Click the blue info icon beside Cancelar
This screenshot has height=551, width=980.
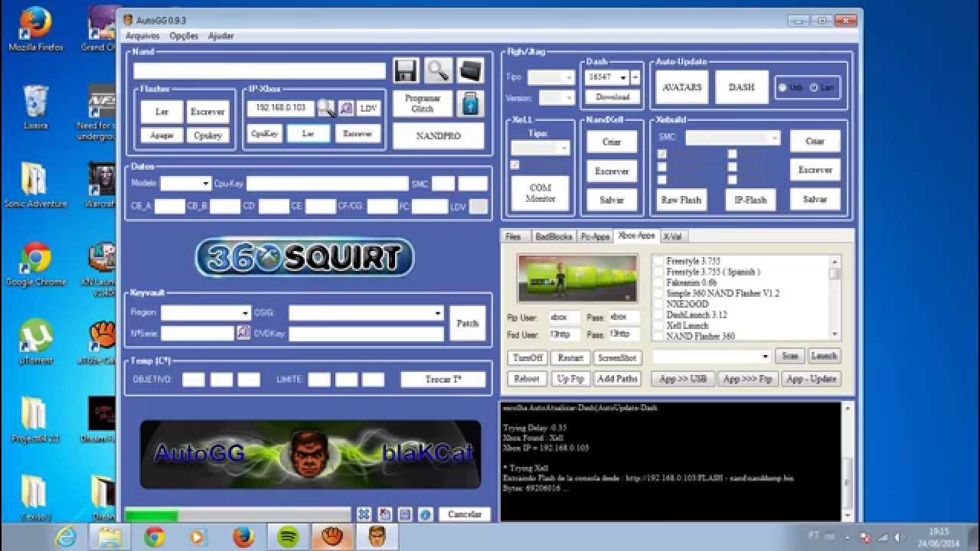pos(426,514)
